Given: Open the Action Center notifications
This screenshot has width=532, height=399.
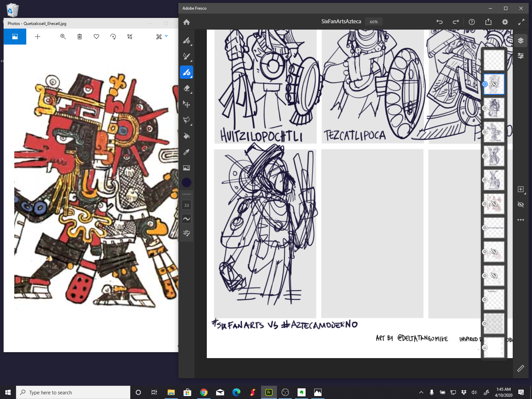Looking at the screenshot, I should pyautogui.click(x=521, y=392).
